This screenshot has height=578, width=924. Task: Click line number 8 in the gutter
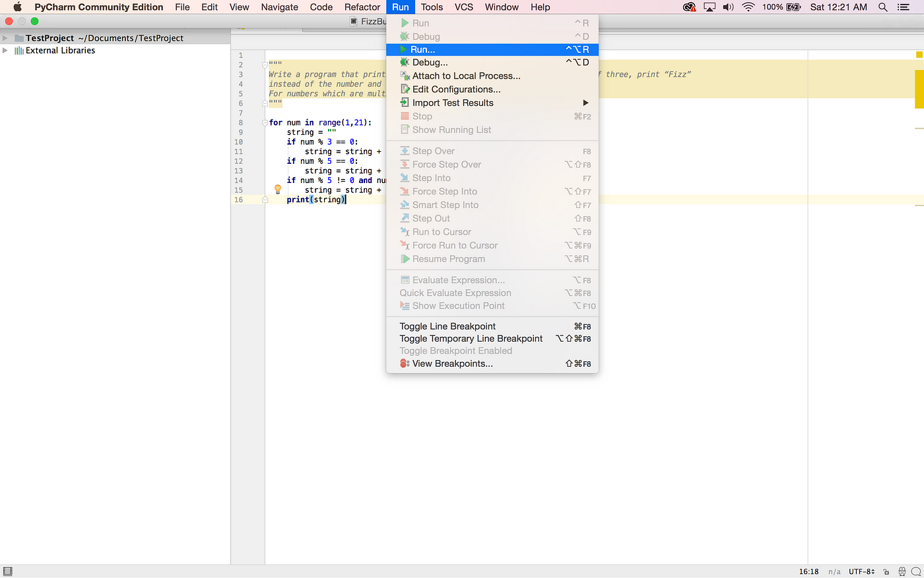click(241, 122)
